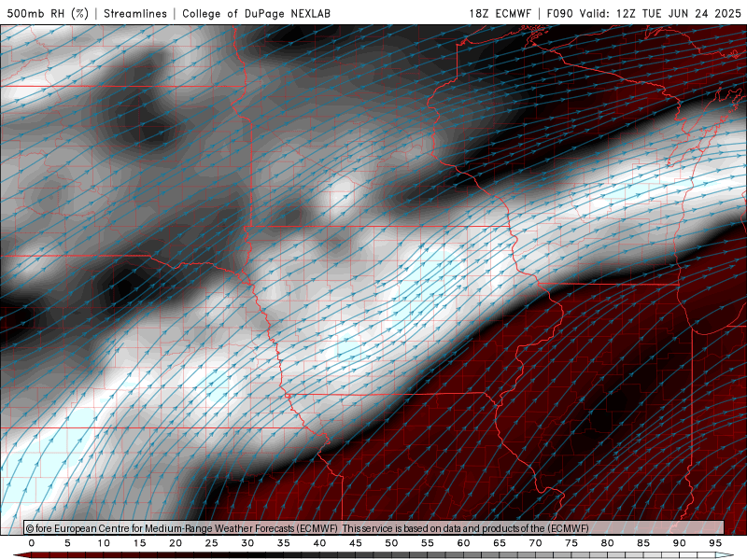
Task: Choose the "60" value on the color scale
Action: [463, 543]
